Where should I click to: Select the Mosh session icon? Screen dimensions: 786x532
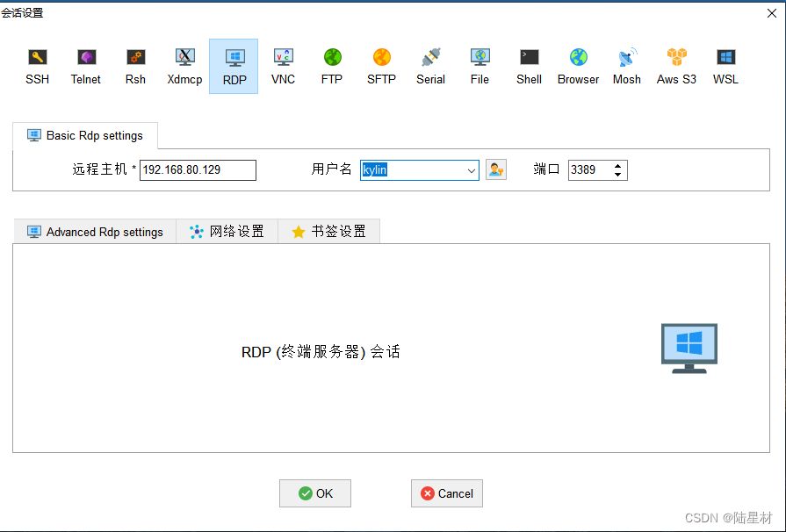pyautogui.click(x=626, y=67)
